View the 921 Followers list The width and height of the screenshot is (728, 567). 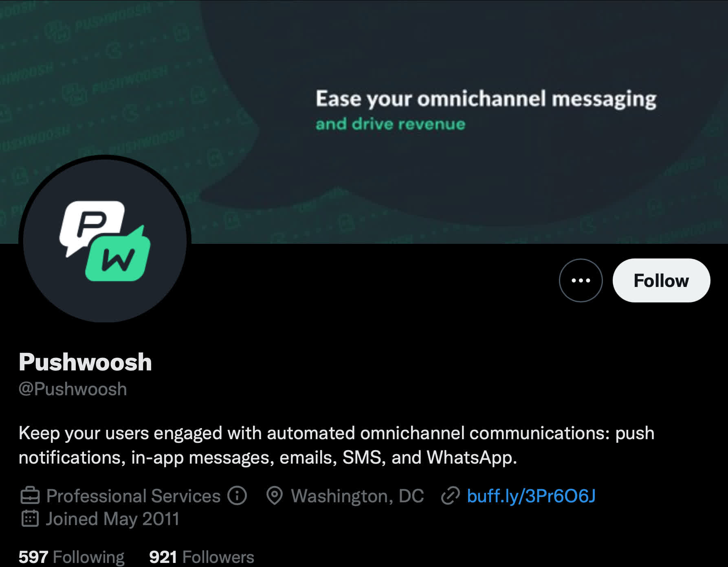pos(202,557)
